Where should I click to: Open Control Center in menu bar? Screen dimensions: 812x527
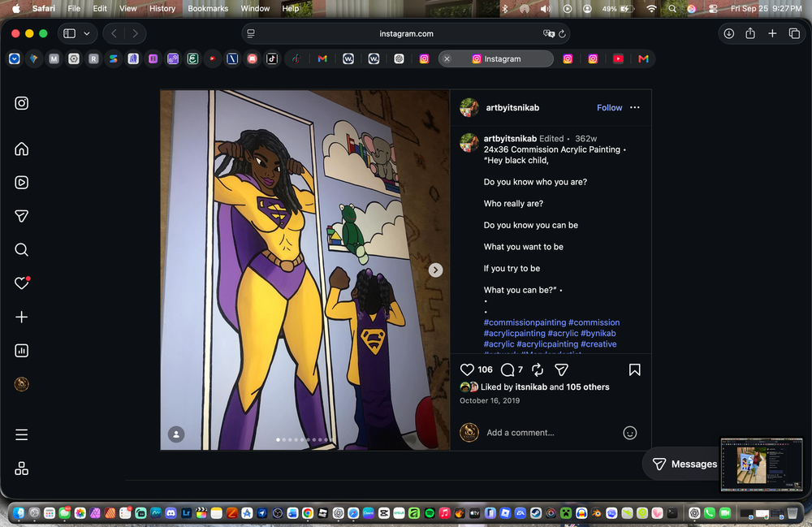(x=713, y=8)
